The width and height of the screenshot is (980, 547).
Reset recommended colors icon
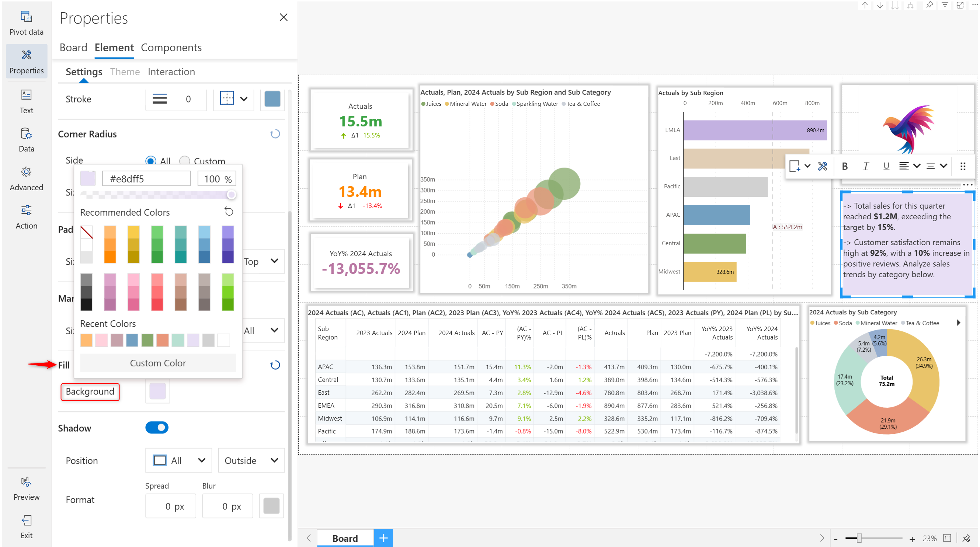click(x=229, y=212)
